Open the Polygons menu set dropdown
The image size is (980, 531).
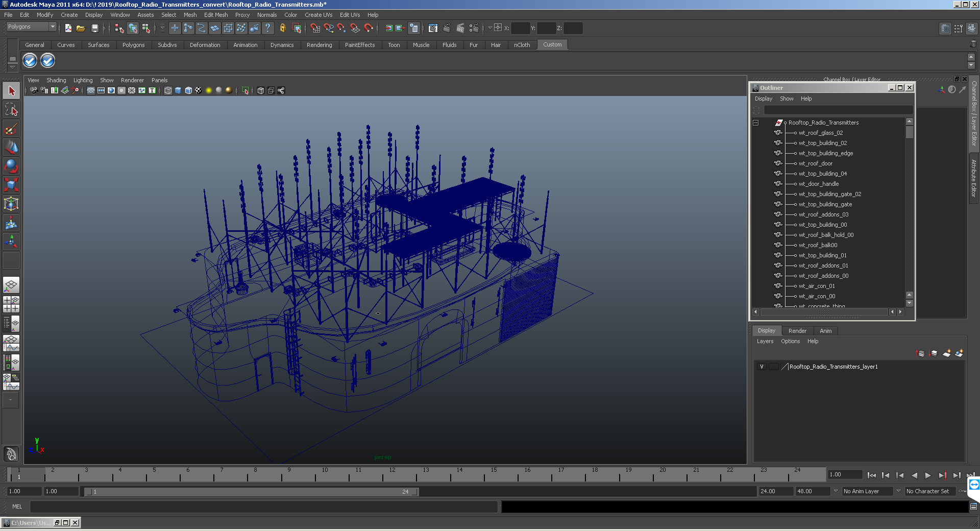(31, 27)
